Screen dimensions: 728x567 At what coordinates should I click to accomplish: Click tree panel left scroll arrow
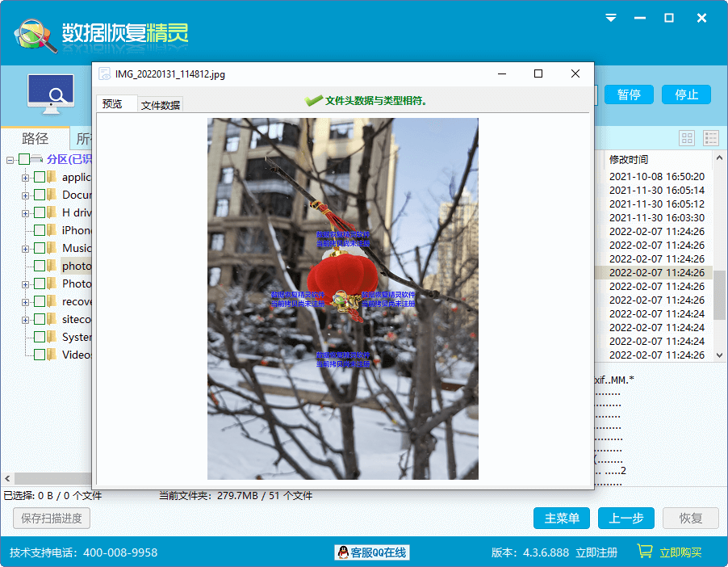pyautogui.click(x=7, y=478)
